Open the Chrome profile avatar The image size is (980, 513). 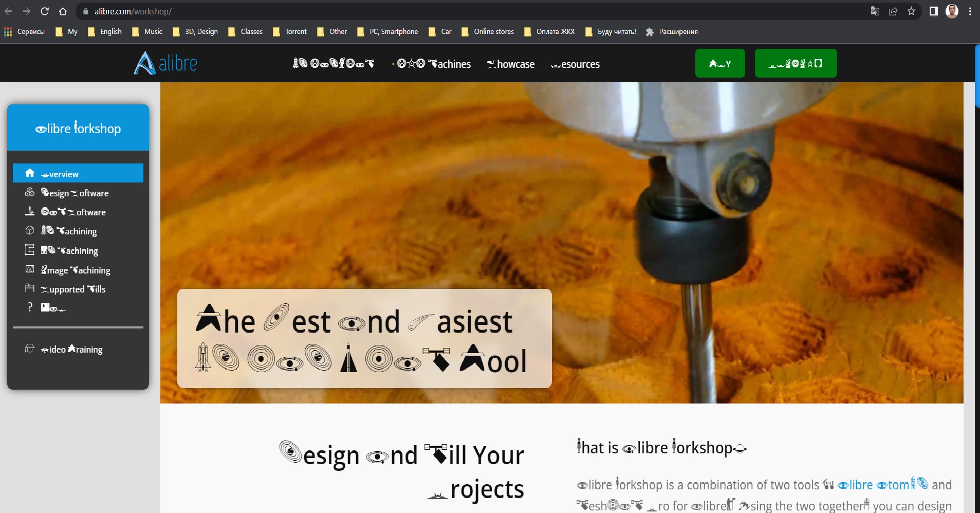[x=952, y=11]
